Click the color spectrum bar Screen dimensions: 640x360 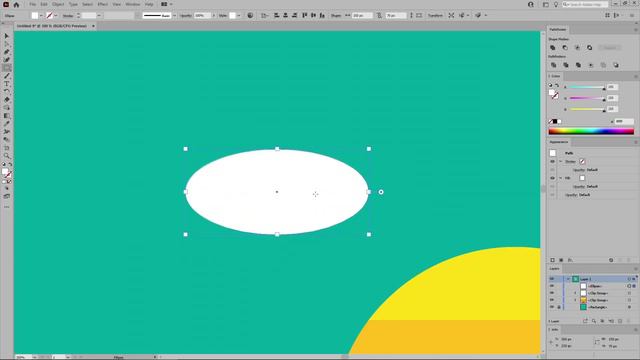click(x=591, y=131)
